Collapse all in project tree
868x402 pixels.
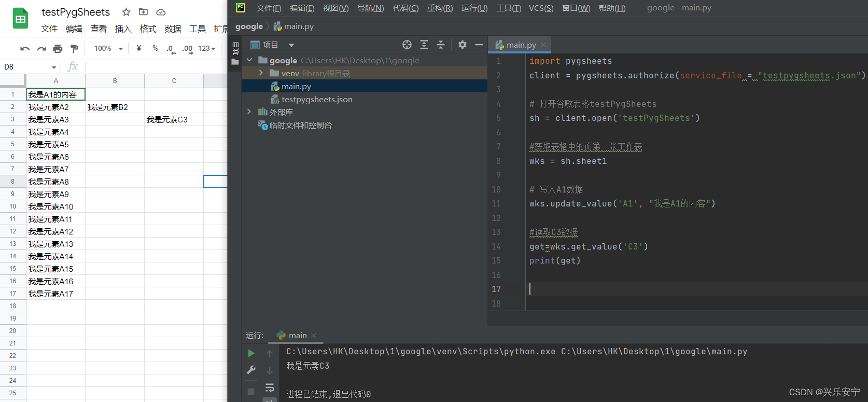[441, 45]
